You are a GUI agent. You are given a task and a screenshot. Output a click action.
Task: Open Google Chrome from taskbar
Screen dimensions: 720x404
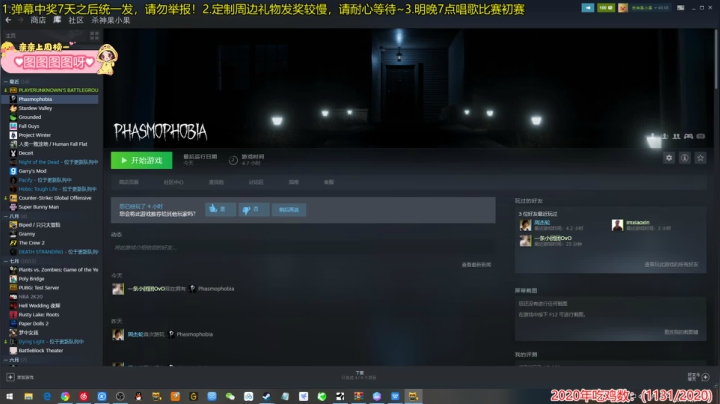(x=65, y=396)
